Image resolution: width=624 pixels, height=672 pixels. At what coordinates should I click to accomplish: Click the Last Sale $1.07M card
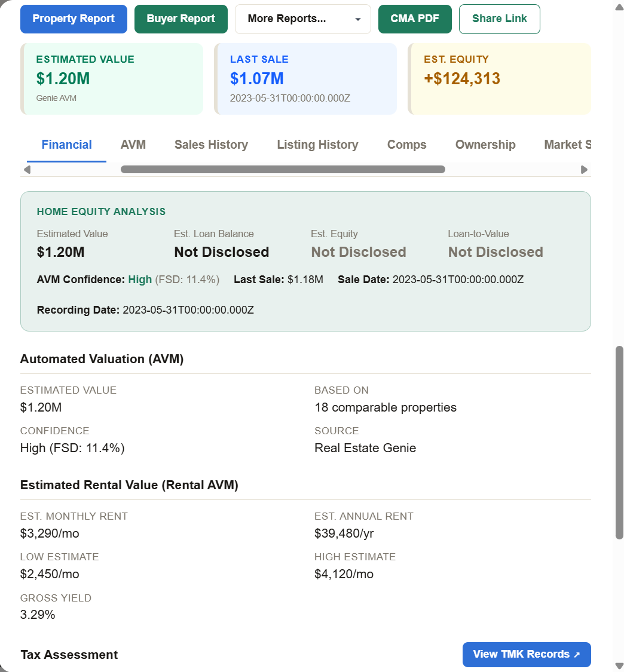(x=305, y=79)
